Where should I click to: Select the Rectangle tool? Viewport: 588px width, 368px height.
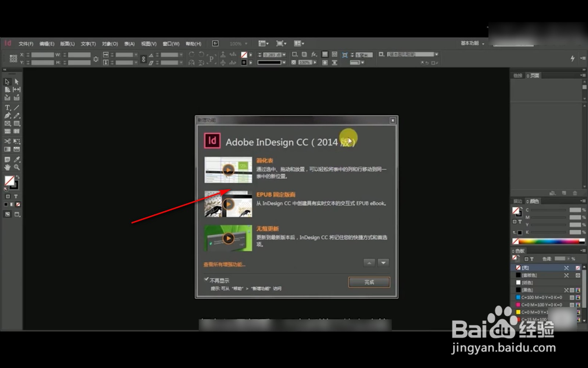(17, 124)
